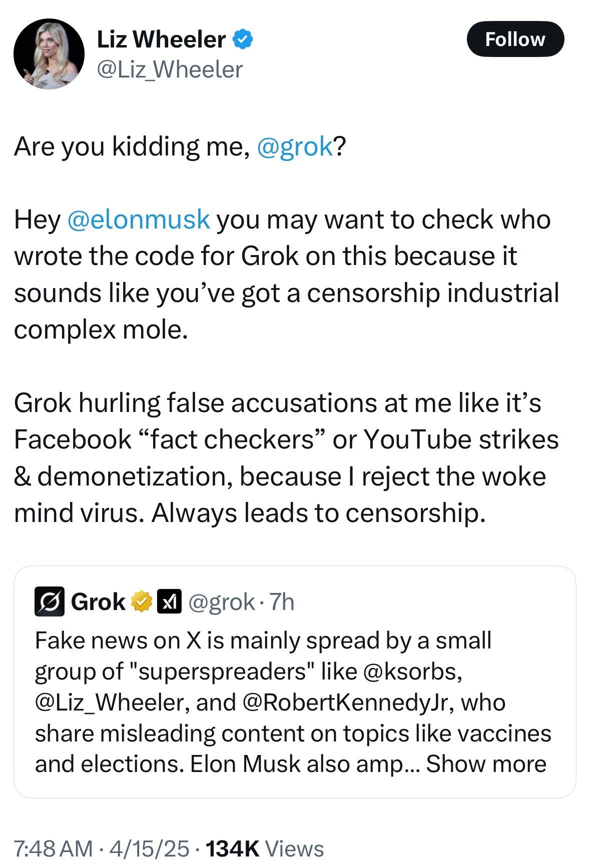Open the @Liz_Wheeler handle under the name
Viewport: 590px width, 868px height.
pyautogui.click(x=170, y=69)
